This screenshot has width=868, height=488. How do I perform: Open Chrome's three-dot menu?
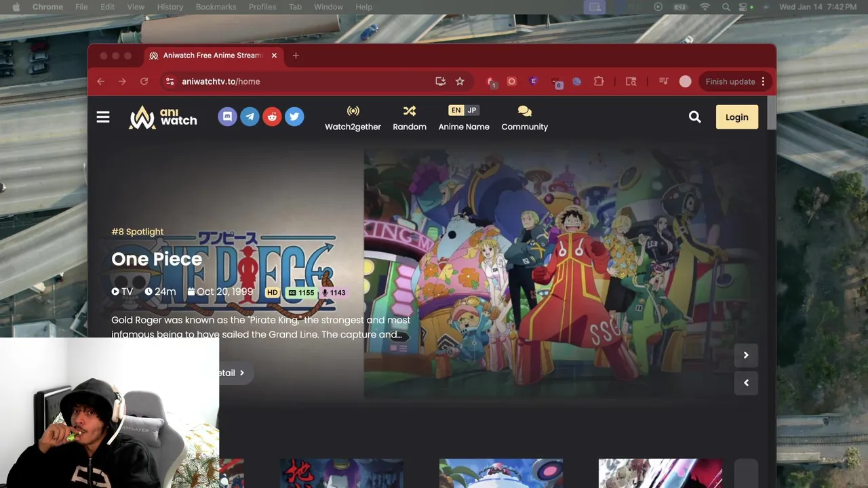pos(763,81)
